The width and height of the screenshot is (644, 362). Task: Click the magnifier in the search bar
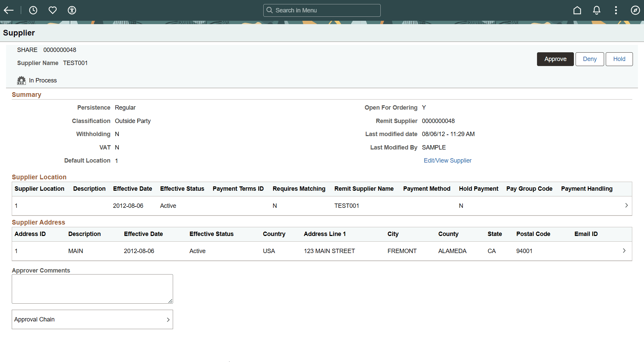tap(270, 10)
